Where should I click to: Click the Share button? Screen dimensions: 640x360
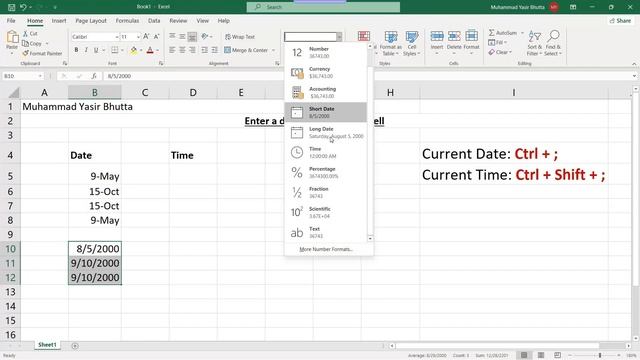620,20
